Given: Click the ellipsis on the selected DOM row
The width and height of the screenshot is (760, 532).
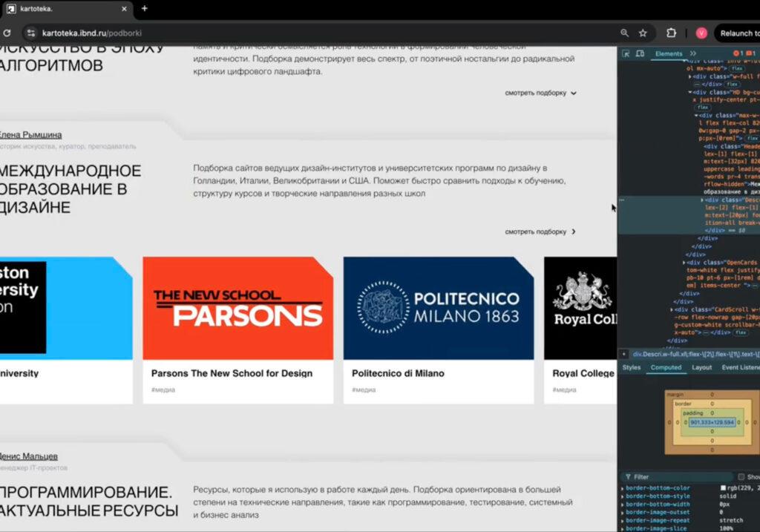Looking at the screenshot, I should click(x=622, y=200).
